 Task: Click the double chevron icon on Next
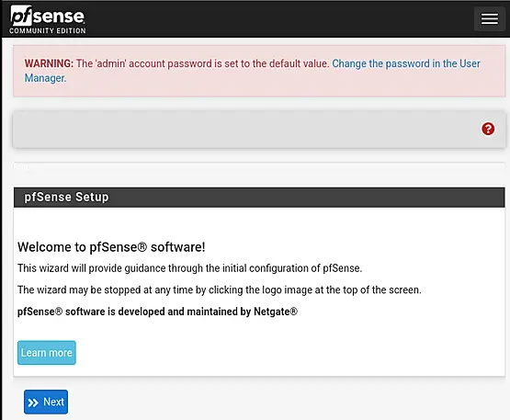click(x=33, y=403)
